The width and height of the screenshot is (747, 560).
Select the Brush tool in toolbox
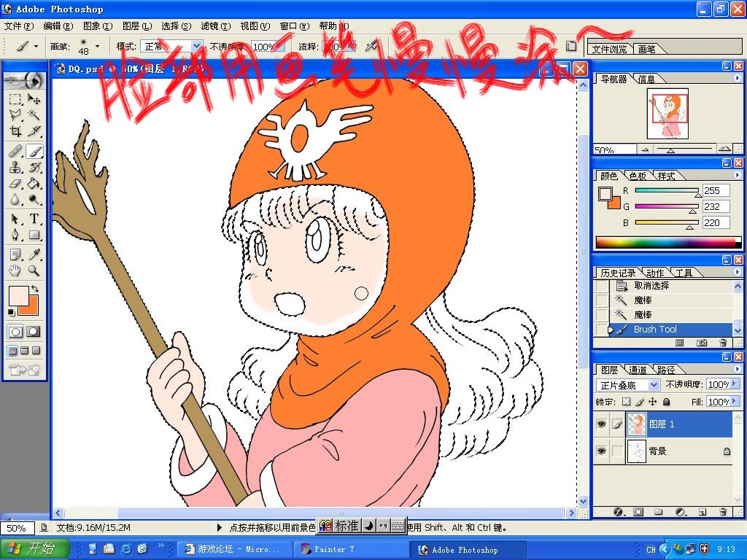click(34, 152)
